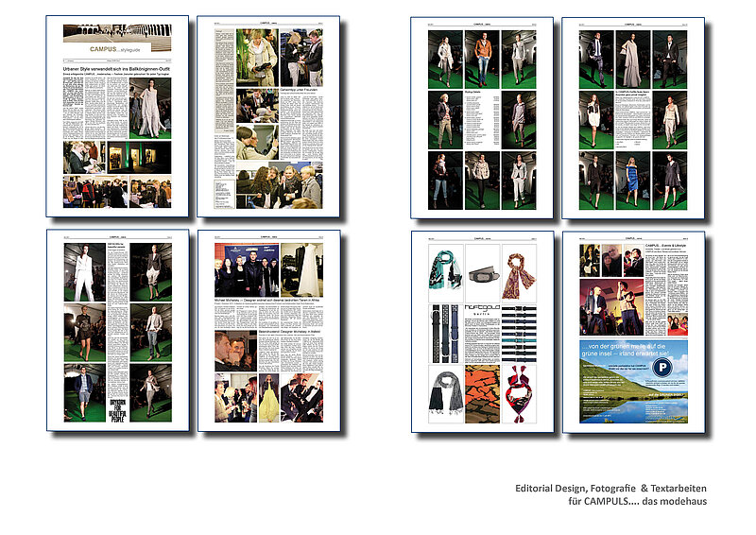Click the blue parking P icon in the advertisement

click(662, 368)
